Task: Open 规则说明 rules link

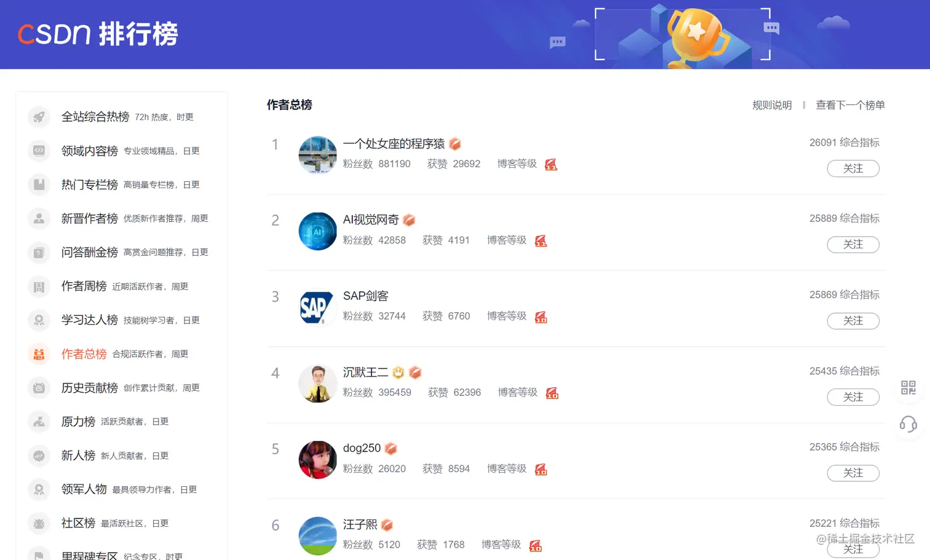Action: tap(772, 105)
